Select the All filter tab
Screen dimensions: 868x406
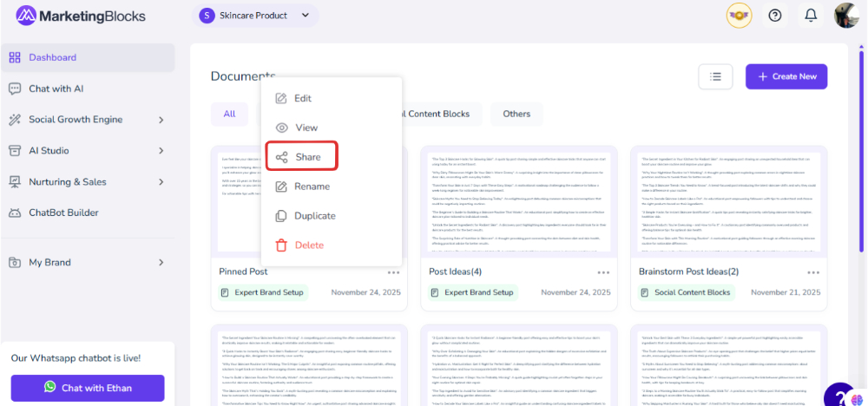[x=229, y=114]
